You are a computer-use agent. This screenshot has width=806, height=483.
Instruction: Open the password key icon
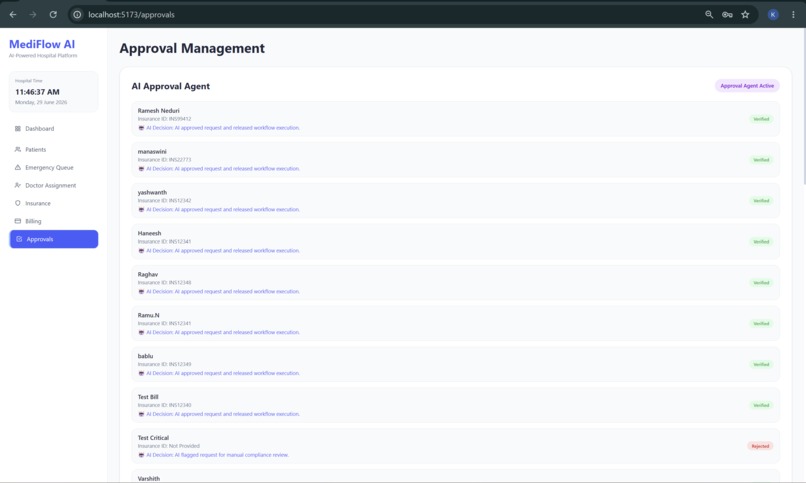pos(727,14)
